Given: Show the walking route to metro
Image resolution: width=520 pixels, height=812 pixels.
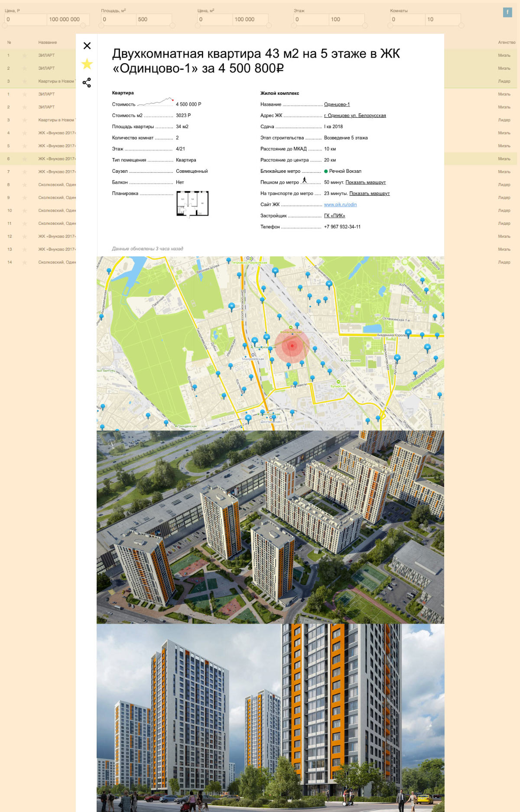Looking at the screenshot, I should [365, 182].
